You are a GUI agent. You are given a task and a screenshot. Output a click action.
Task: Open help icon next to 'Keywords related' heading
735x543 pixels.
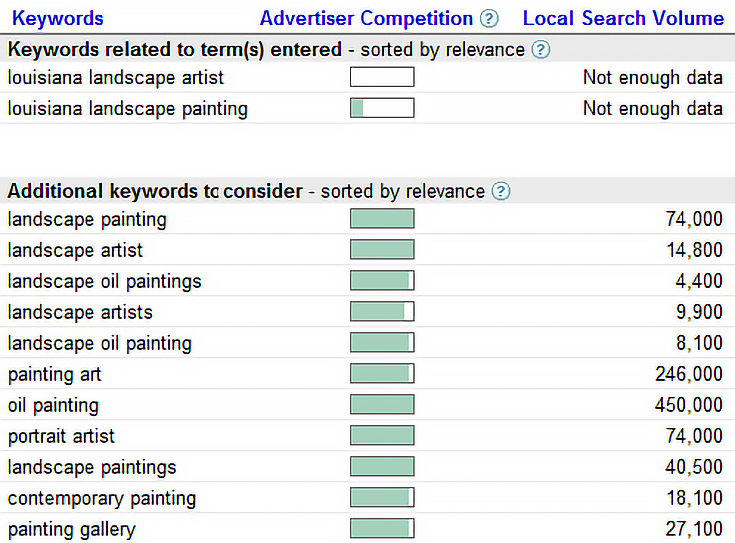click(x=540, y=49)
